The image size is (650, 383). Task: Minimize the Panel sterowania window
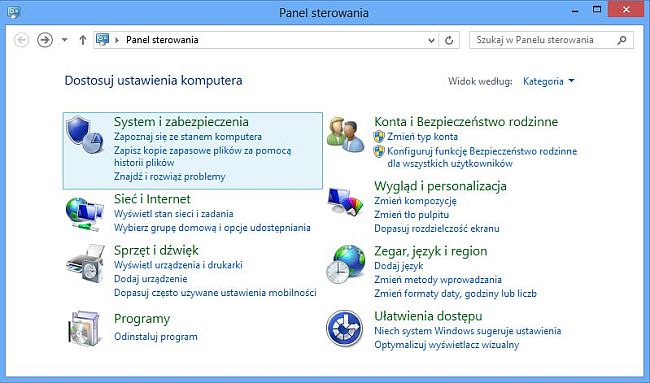pos(575,11)
